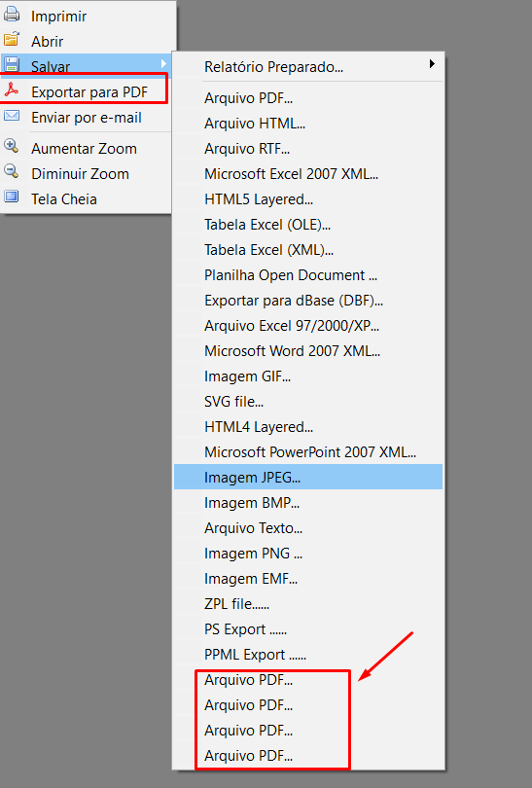532x788 pixels.
Task: Expand the Salvar submenu arrow
Action: point(163,64)
